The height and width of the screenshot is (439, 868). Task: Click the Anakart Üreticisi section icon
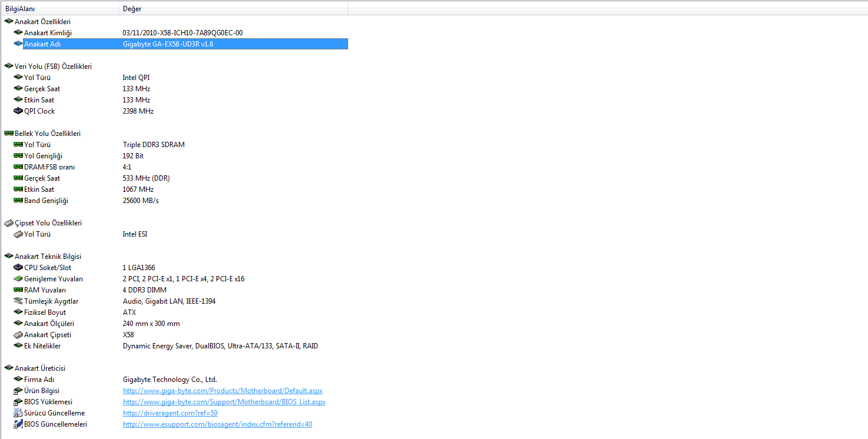(x=8, y=368)
